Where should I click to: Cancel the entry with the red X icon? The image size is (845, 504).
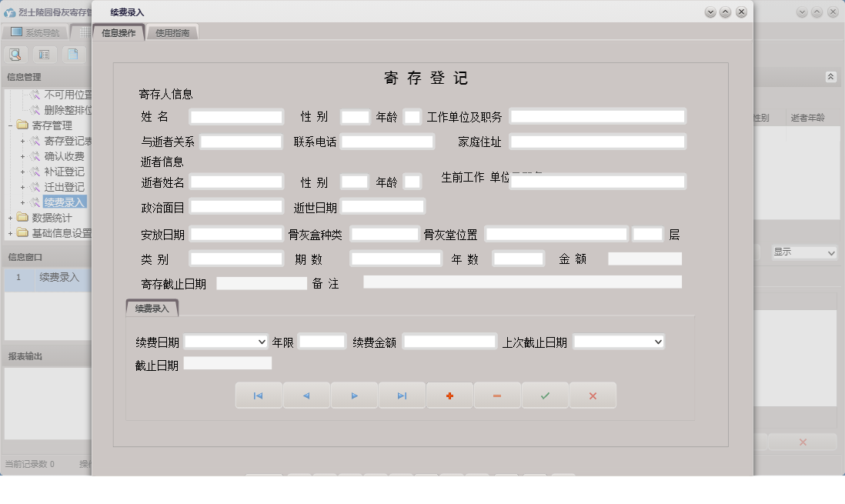[x=593, y=395]
